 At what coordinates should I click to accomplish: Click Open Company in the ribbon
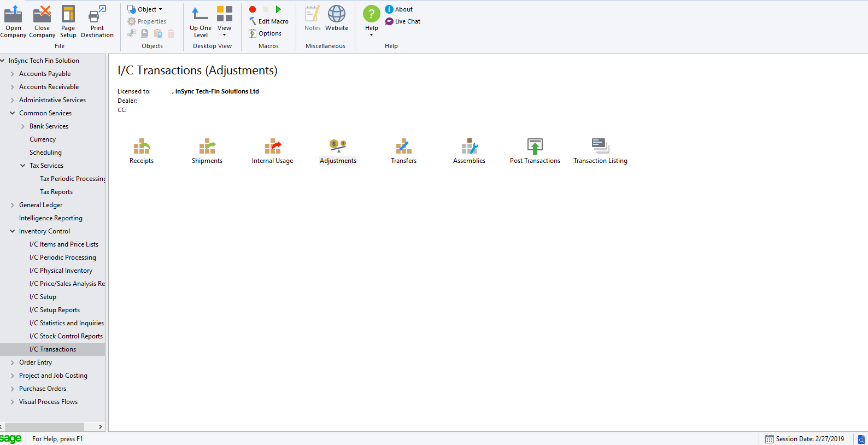pos(13,21)
